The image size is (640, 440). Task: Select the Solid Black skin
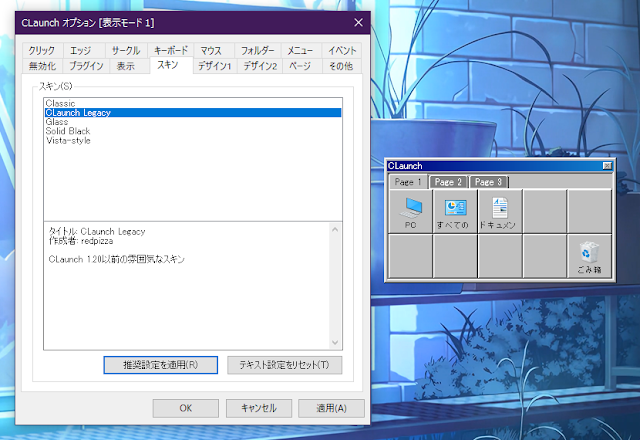point(193,131)
